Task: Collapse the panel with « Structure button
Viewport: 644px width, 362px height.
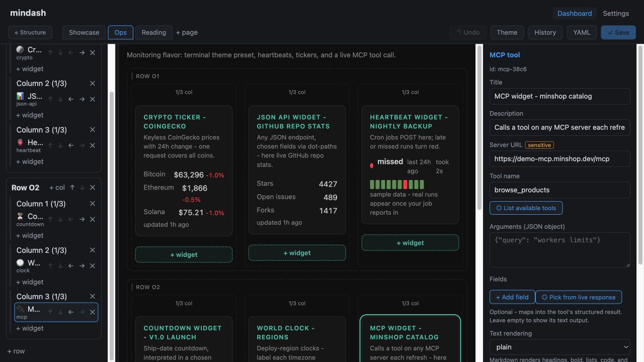Action: click(x=30, y=32)
